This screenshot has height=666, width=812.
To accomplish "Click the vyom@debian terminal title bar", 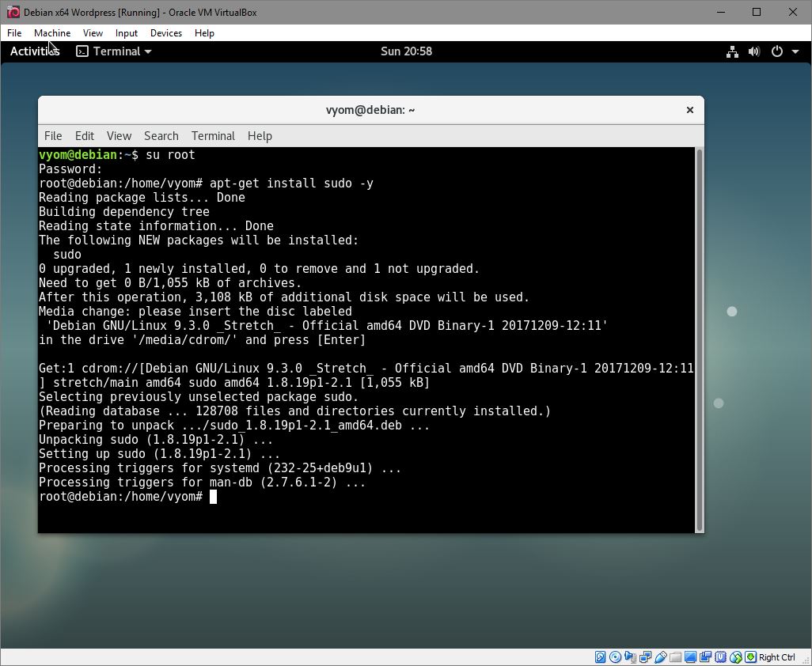I will [x=370, y=110].
